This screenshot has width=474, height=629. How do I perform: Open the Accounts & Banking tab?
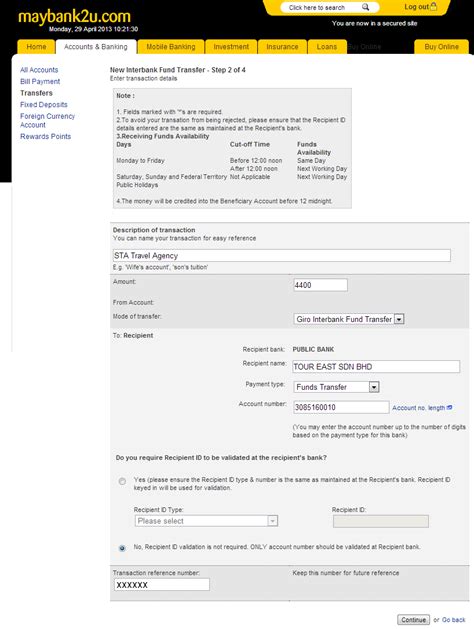pos(96,47)
